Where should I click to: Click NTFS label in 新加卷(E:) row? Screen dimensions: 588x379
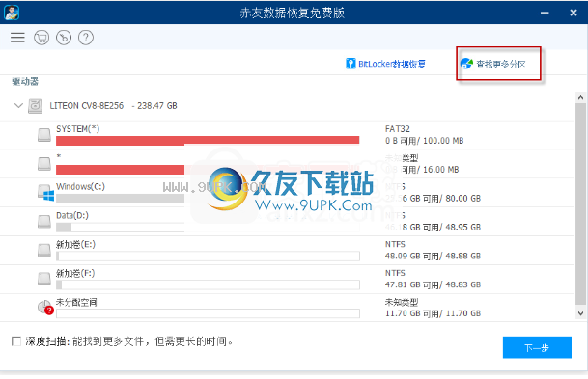(395, 245)
